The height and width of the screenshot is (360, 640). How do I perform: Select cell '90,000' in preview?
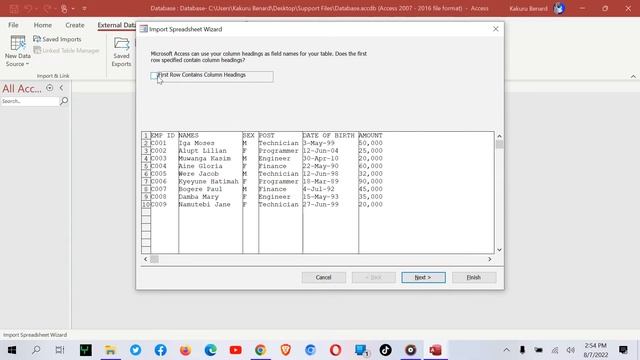click(371, 181)
